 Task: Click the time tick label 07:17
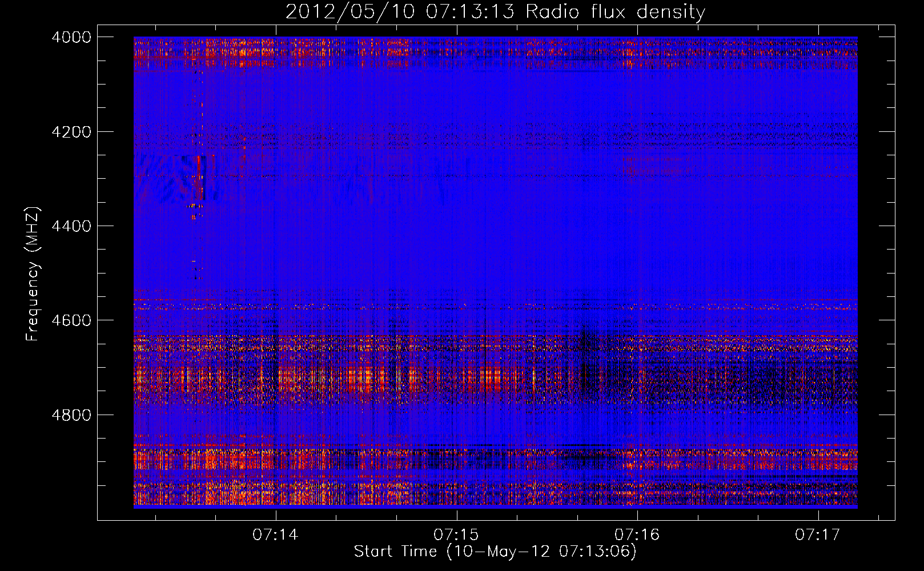point(818,535)
